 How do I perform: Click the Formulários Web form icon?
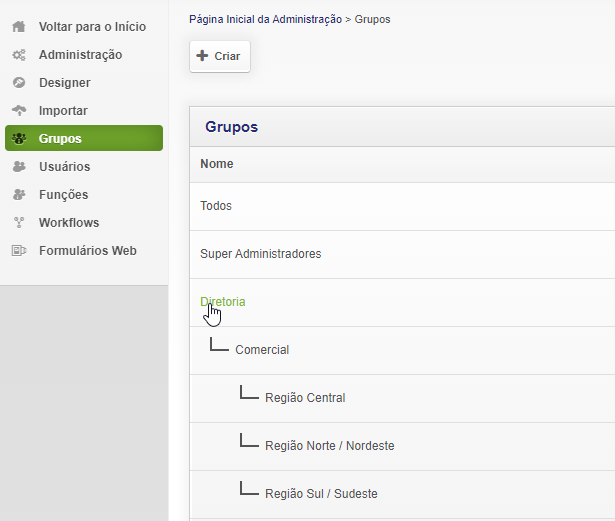[x=18, y=251]
